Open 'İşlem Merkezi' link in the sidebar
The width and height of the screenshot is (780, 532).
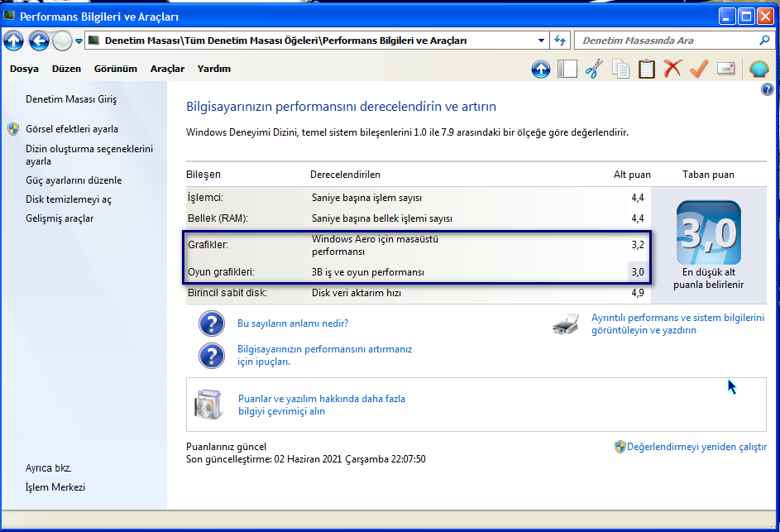click(55, 486)
